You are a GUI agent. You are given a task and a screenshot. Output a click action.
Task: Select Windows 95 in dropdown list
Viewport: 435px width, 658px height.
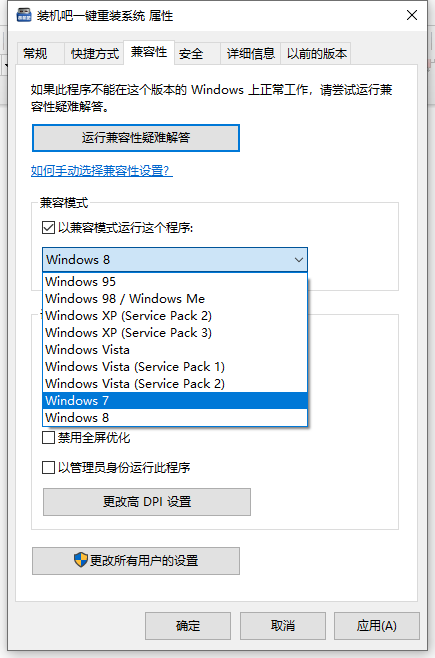pos(175,282)
